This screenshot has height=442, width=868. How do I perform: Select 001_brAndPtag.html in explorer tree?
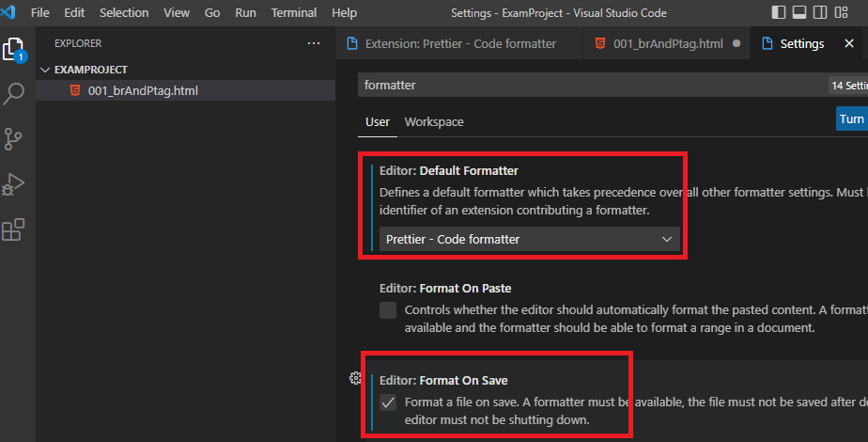click(x=185, y=90)
